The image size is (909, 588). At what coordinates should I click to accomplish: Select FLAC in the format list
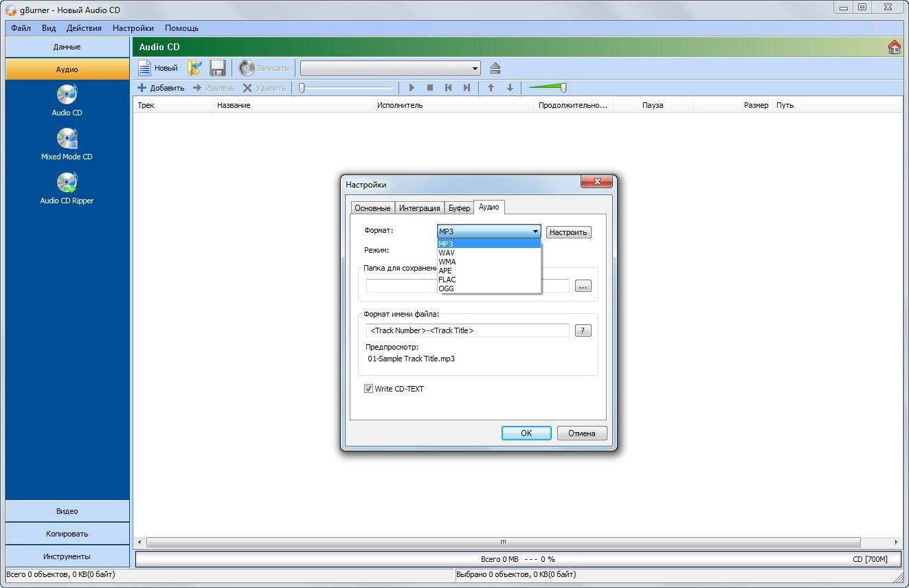pos(489,280)
